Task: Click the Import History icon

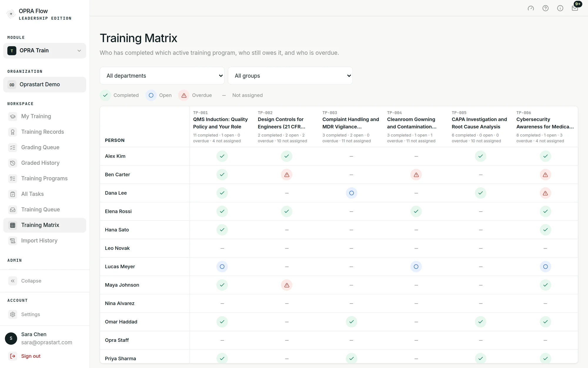Action: pyautogui.click(x=13, y=241)
